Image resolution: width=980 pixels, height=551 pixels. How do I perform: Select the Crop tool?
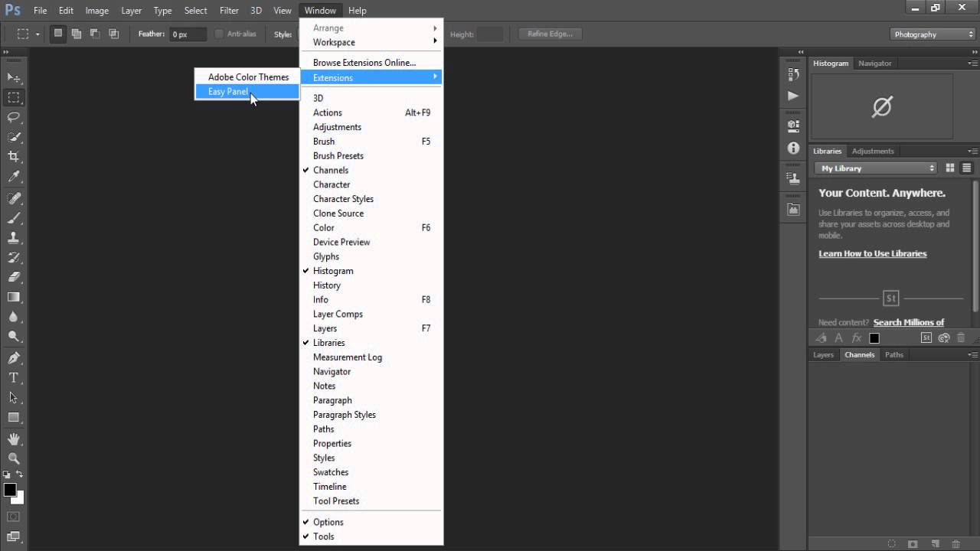(14, 157)
